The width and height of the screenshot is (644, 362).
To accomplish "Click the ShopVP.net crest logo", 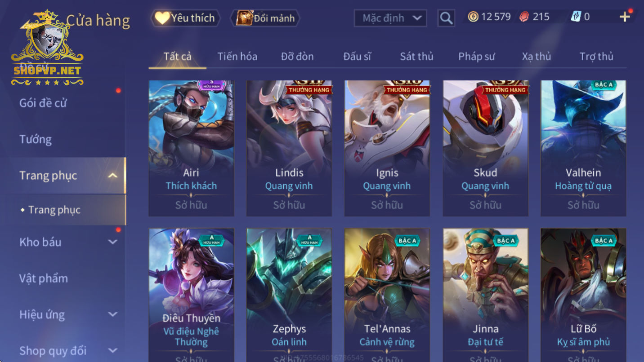I will pyautogui.click(x=47, y=48).
